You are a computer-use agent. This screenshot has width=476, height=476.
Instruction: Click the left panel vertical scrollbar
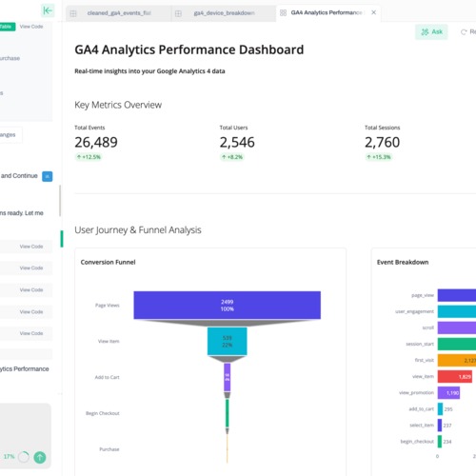click(x=60, y=201)
